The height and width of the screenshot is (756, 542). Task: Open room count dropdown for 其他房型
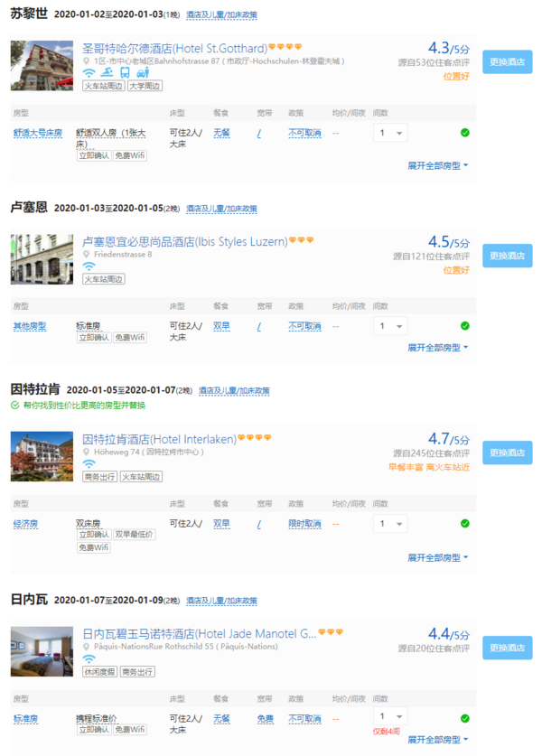click(x=390, y=326)
